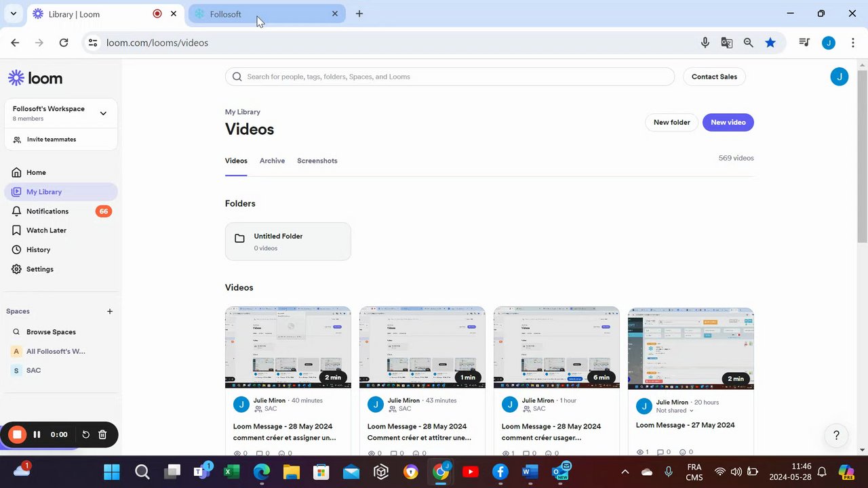The width and height of the screenshot is (868, 488).
Task: Select the Videos tab
Action: pos(236,161)
